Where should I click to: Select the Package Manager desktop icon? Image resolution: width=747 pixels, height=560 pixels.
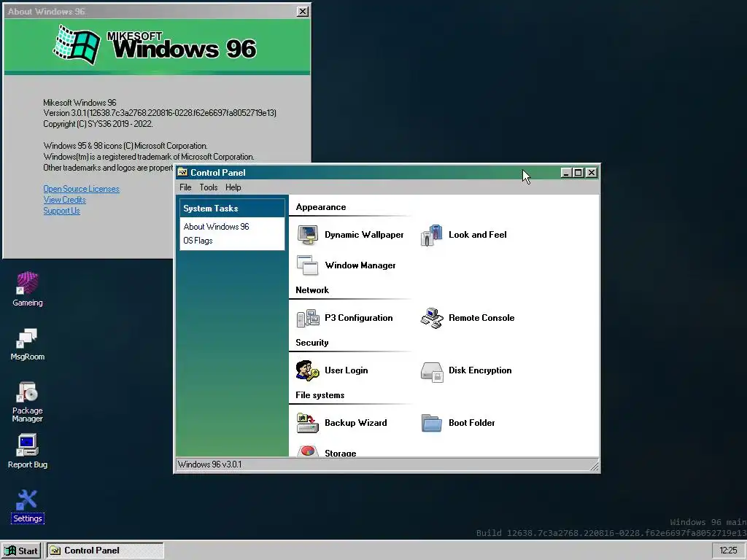[28, 392]
